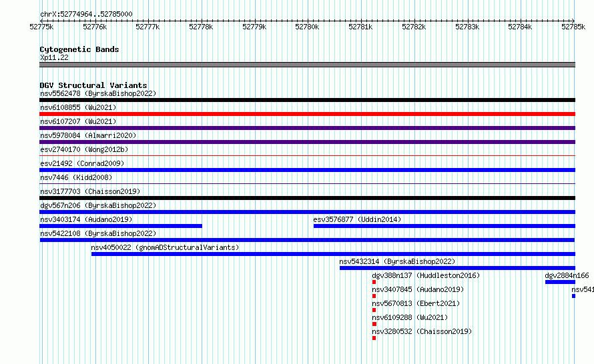Click the Cytogenetic Bands track title
Screen dimensions: 594x364
click(x=79, y=49)
